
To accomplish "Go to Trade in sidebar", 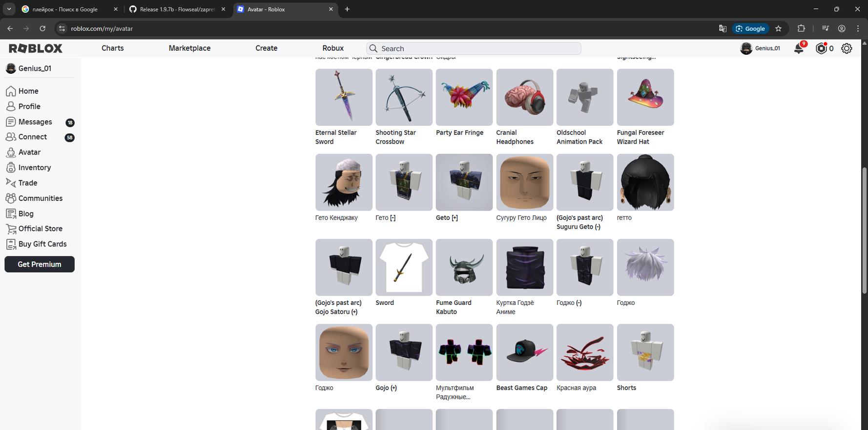I will [x=28, y=183].
